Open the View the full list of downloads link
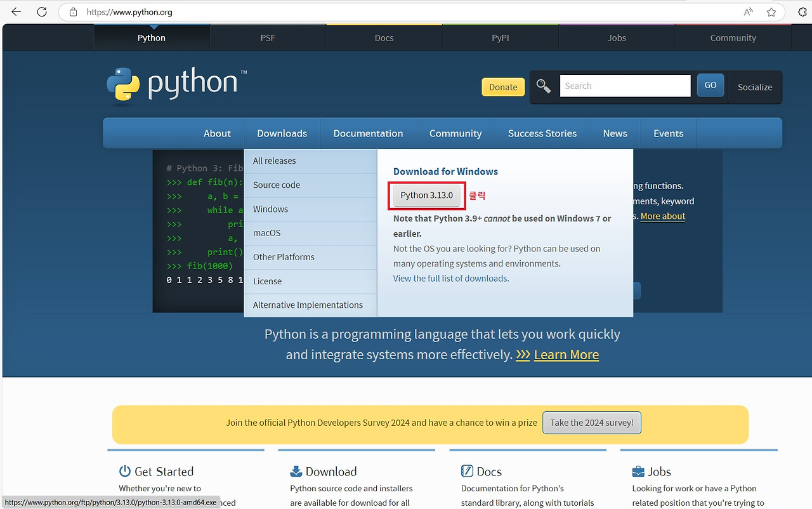This screenshot has width=812, height=509. pyautogui.click(x=450, y=279)
